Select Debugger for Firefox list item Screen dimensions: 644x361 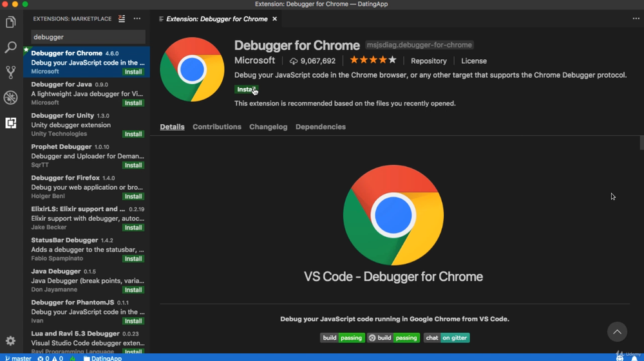pyautogui.click(x=87, y=187)
